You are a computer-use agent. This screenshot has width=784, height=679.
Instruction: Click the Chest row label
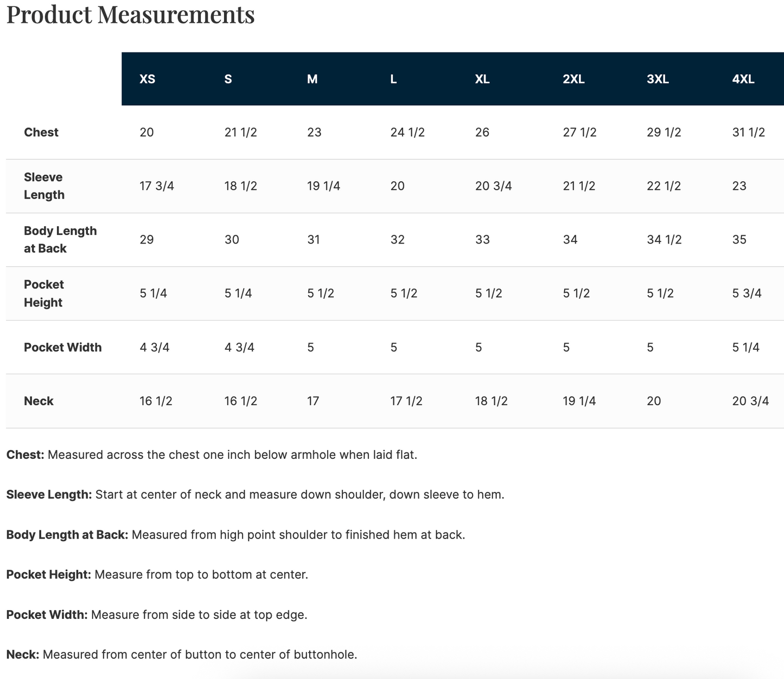tap(41, 132)
